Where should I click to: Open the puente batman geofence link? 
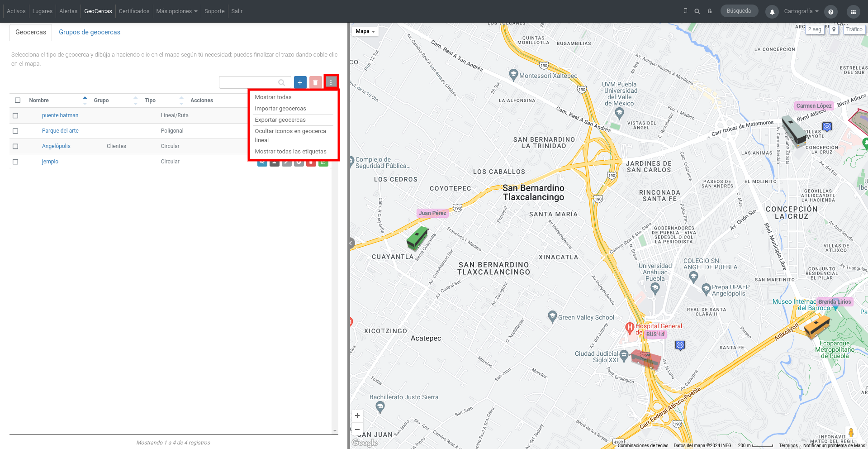[x=60, y=115]
